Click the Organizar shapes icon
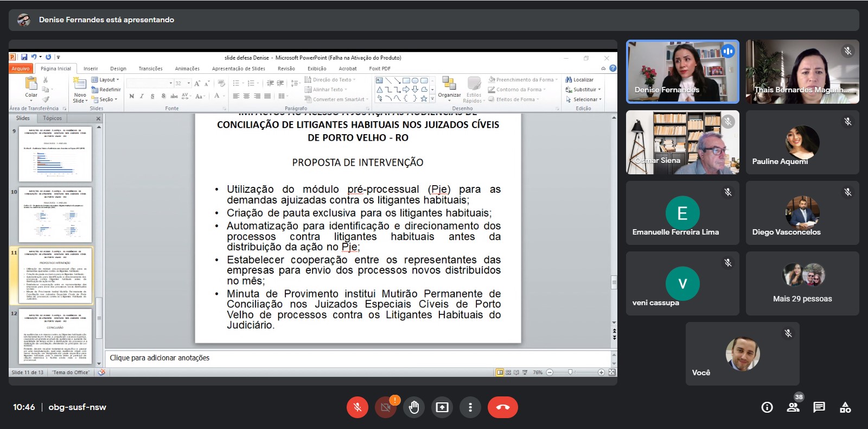This screenshot has height=429, width=868. click(x=449, y=83)
